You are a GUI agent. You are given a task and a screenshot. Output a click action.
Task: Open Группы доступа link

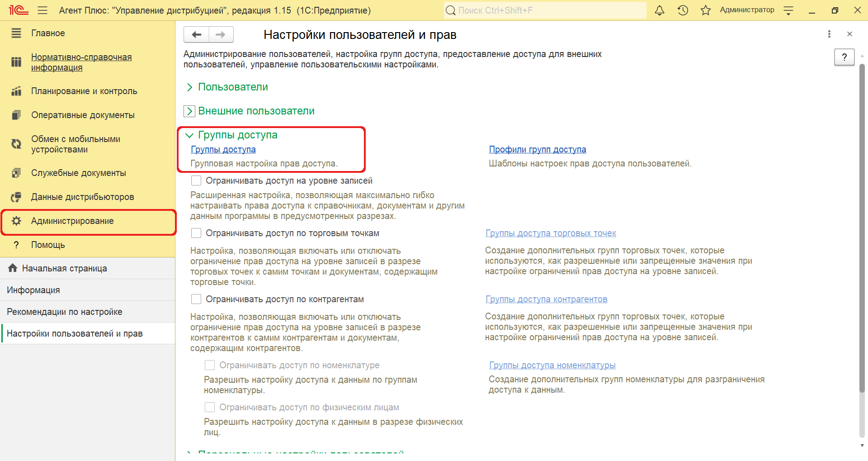point(223,149)
